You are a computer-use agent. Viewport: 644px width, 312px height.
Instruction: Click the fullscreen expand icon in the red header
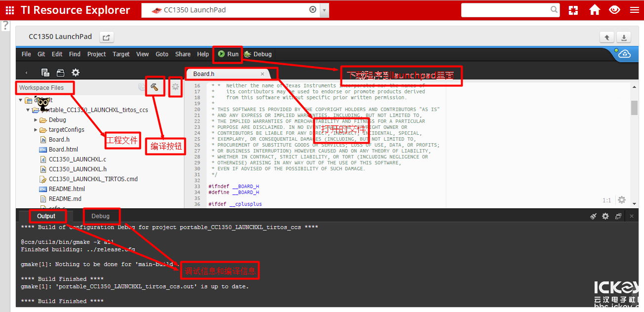[x=573, y=10]
